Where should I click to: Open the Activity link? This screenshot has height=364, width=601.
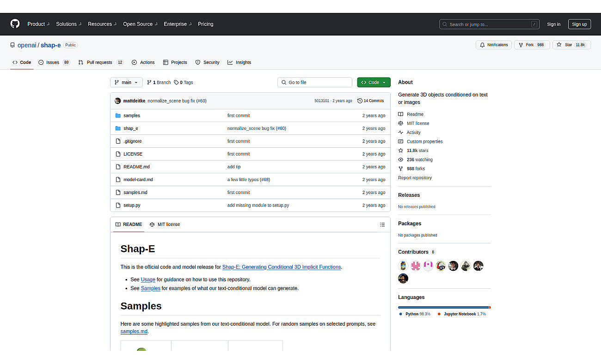409,133
